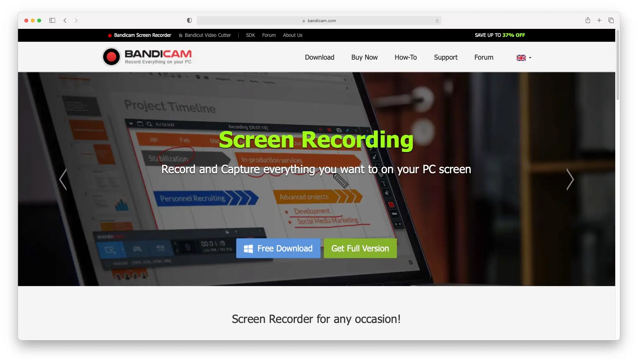Click the Bandicut Video Cutter icon in header
This screenshot has width=638, height=364.
coord(180,36)
